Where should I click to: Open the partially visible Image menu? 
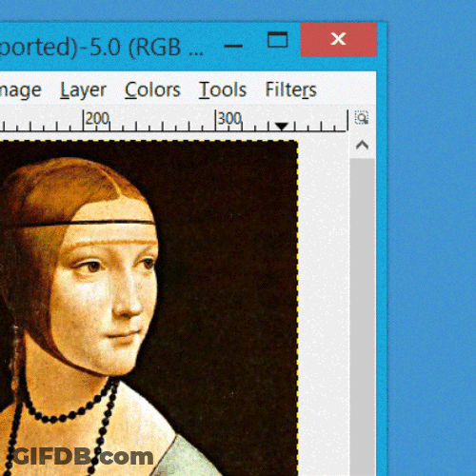tap(21, 90)
